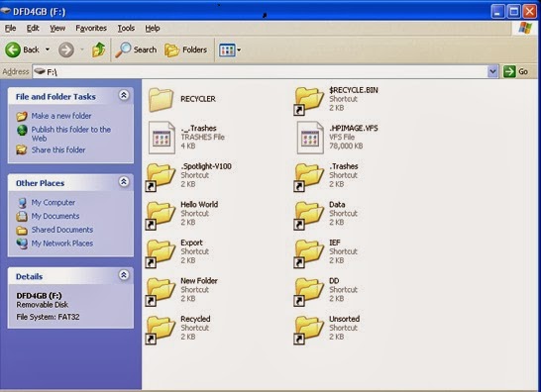Open the Tools menu

pos(126,29)
